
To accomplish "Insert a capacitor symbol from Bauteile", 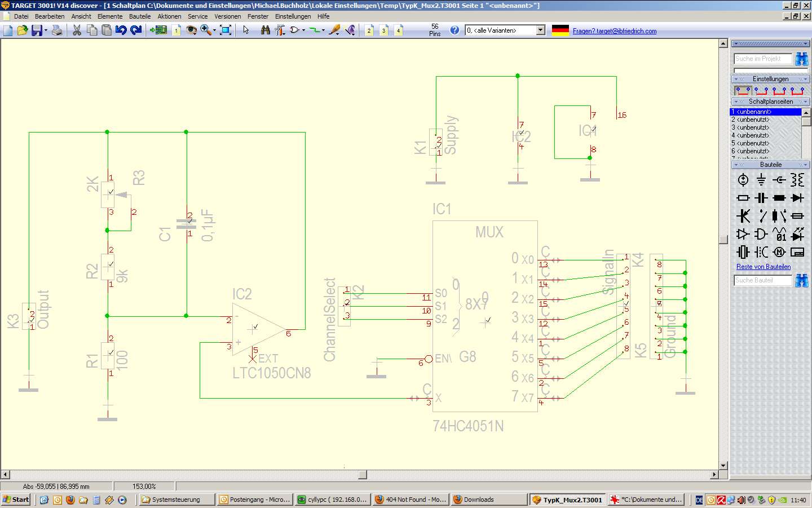I will [761, 198].
